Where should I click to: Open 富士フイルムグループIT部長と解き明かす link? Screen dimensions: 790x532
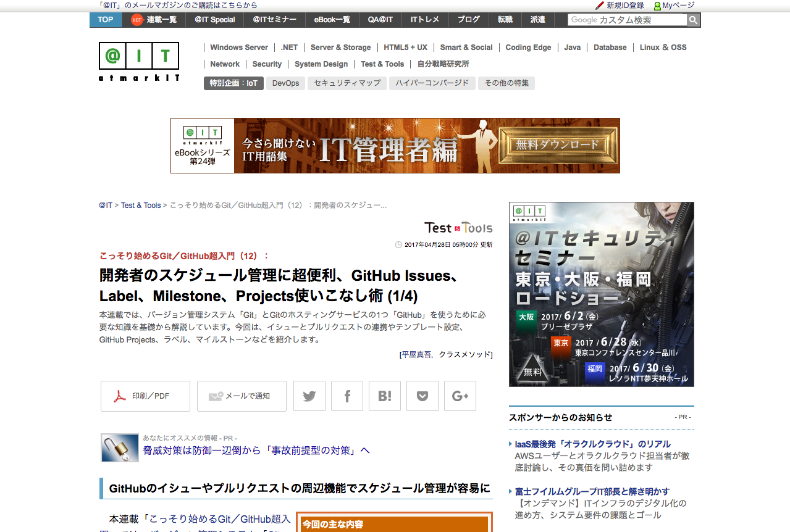(x=592, y=491)
